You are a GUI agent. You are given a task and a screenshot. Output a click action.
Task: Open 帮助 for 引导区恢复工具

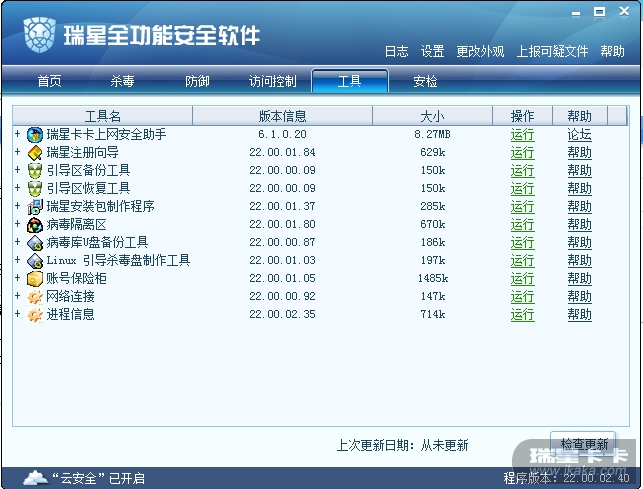pyautogui.click(x=579, y=189)
